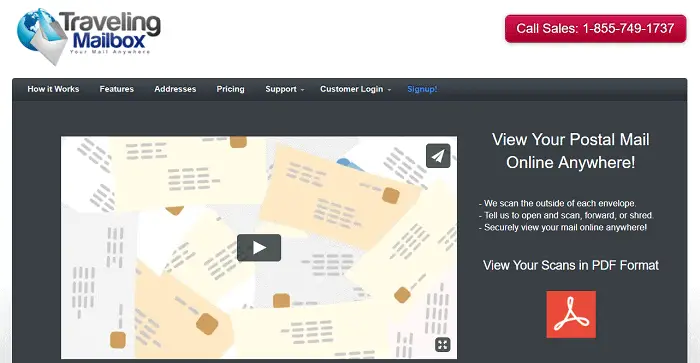The image size is (700, 363).
Task: Play the intro video
Action: coord(259,248)
